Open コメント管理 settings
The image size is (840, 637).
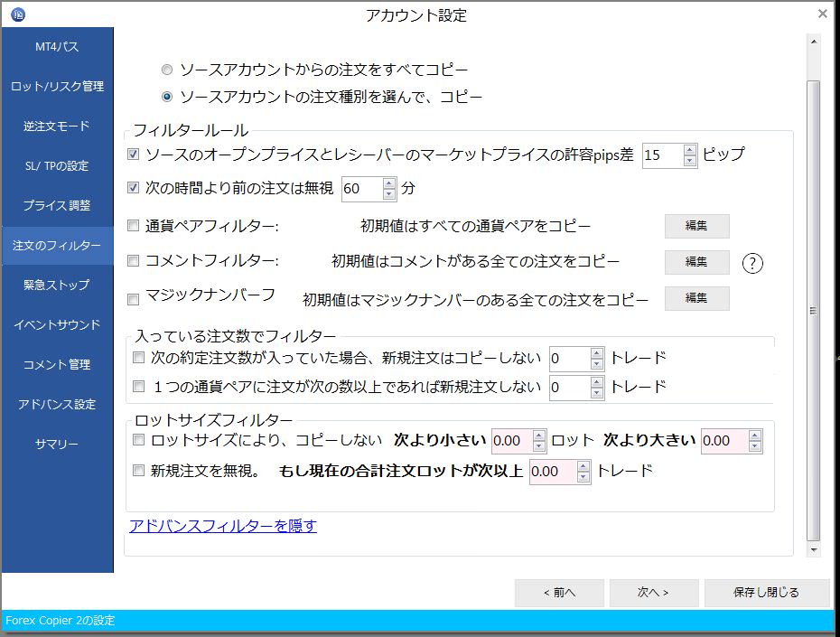click(56, 363)
